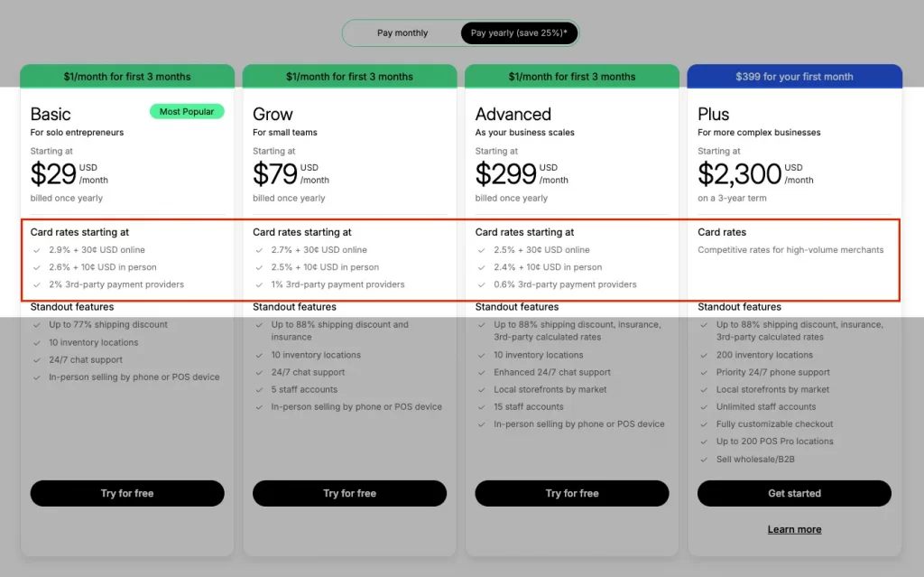Click checkmark next to Enhanced 24/7 chat support

coord(481,372)
